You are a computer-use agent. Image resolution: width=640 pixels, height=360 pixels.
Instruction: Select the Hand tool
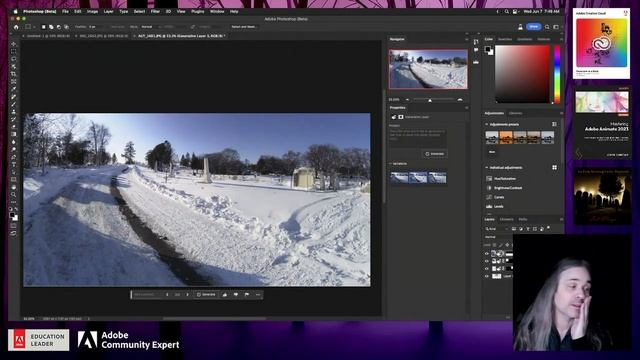(x=13, y=187)
